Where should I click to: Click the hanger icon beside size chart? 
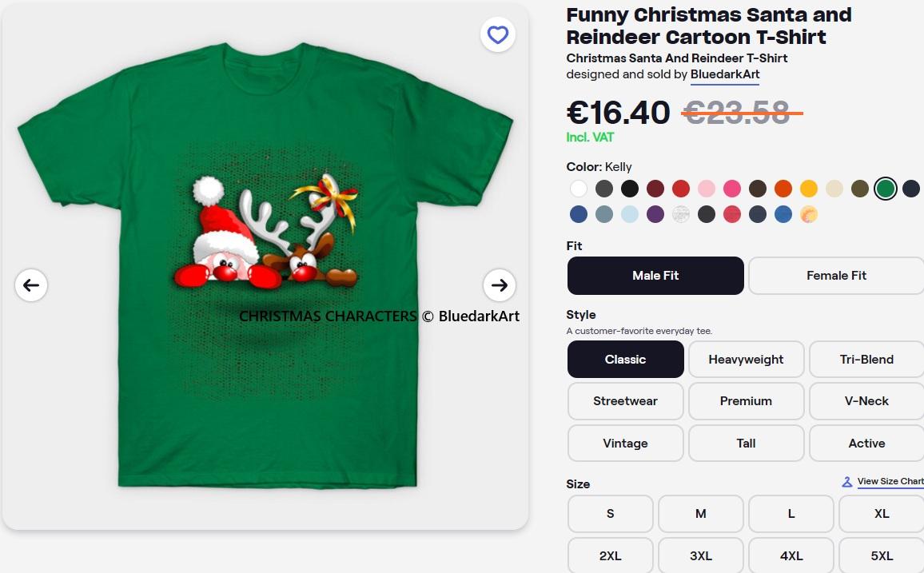[847, 482]
